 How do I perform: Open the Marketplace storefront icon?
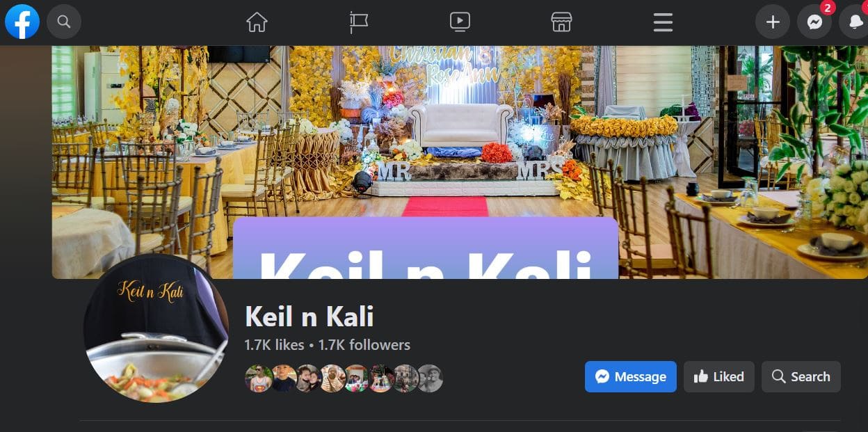[x=561, y=22]
